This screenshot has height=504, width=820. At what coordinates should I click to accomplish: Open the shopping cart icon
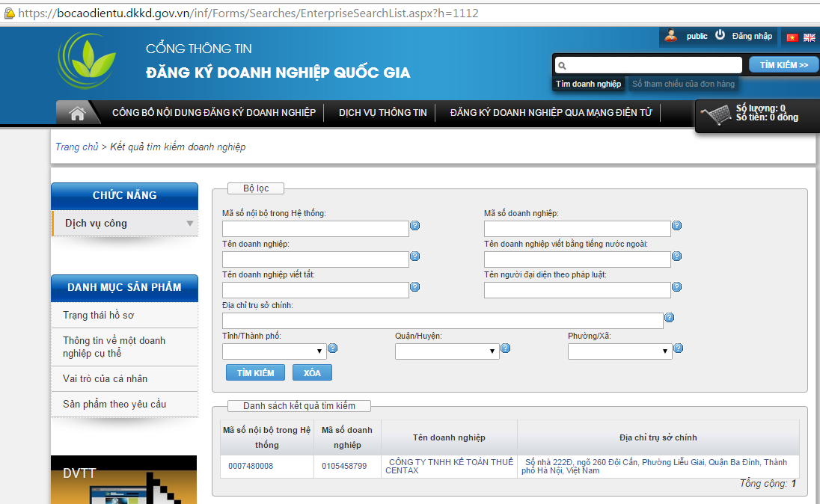coord(715,115)
